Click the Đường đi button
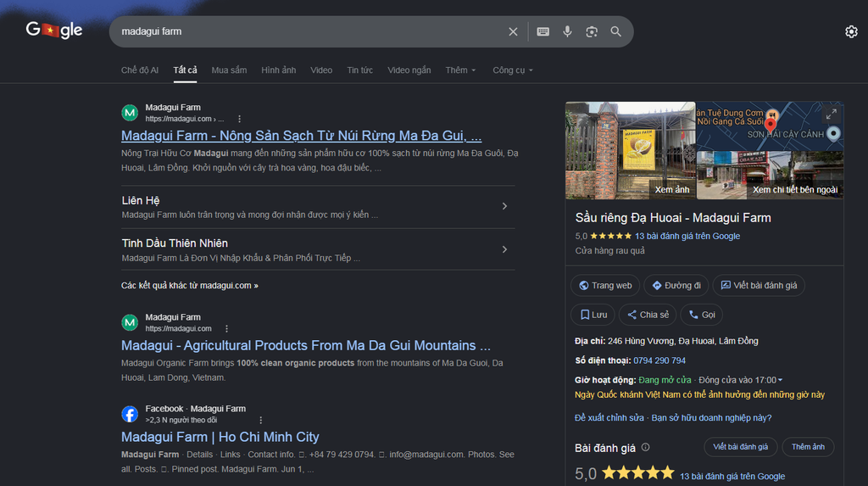868x486 pixels. point(676,285)
